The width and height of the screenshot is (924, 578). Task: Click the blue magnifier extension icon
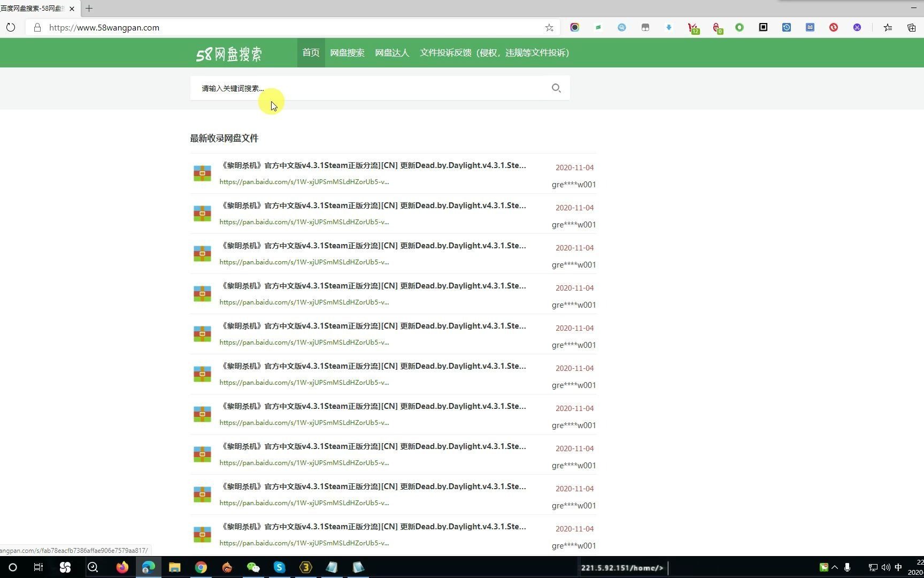point(622,27)
